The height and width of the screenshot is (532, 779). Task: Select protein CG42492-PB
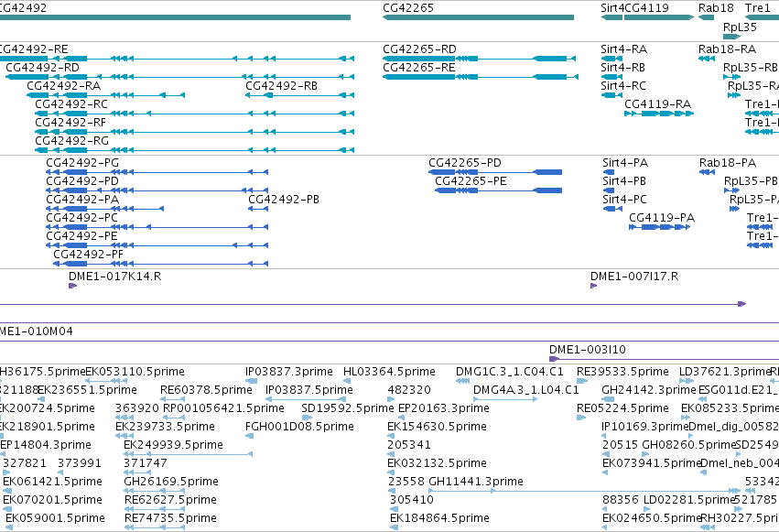point(258,209)
